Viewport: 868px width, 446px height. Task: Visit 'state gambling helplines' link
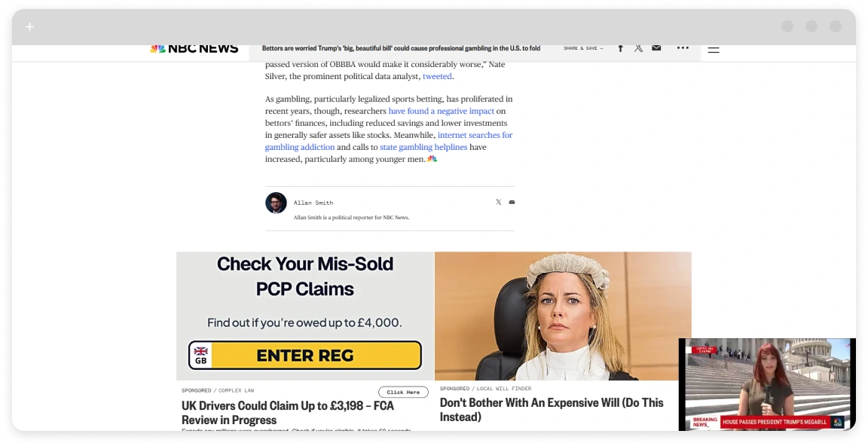pos(423,147)
